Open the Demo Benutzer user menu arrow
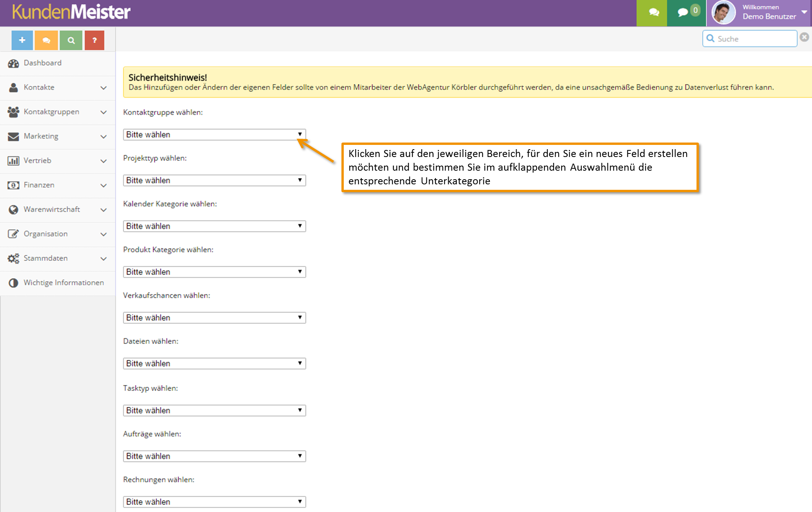The height and width of the screenshot is (512, 812). click(804, 12)
